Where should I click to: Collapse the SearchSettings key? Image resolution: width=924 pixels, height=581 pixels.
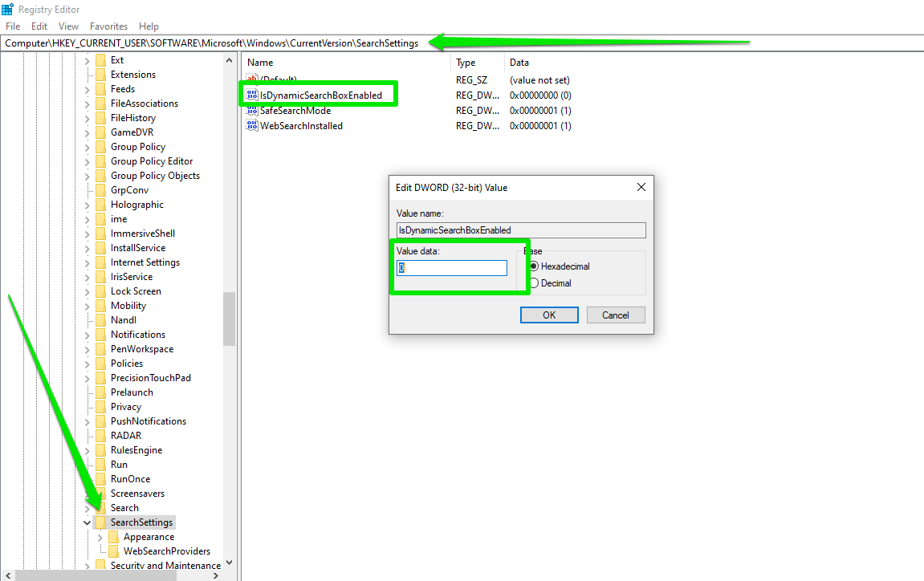tap(88, 522)
